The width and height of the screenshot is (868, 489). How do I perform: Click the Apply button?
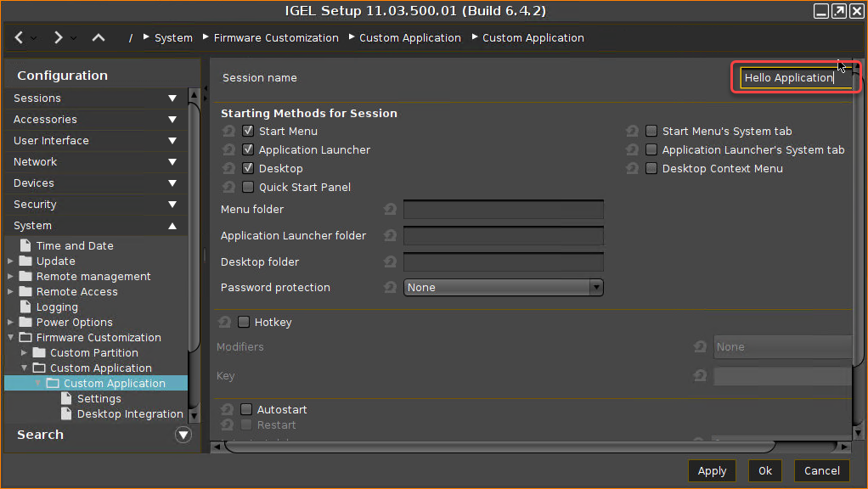coord(712,470)
